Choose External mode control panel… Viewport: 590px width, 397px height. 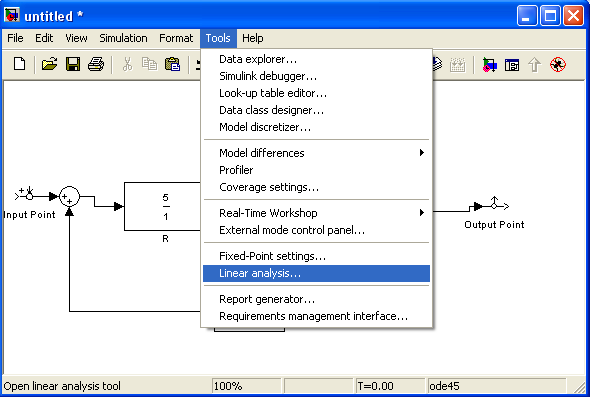[316, 230]
